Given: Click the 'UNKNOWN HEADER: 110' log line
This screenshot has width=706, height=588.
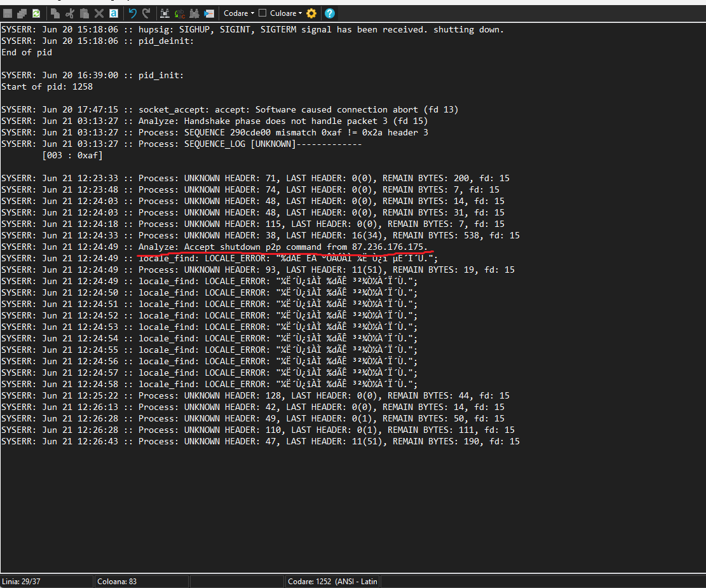Looking at the screenshot, I should click(x=257, y=430).
